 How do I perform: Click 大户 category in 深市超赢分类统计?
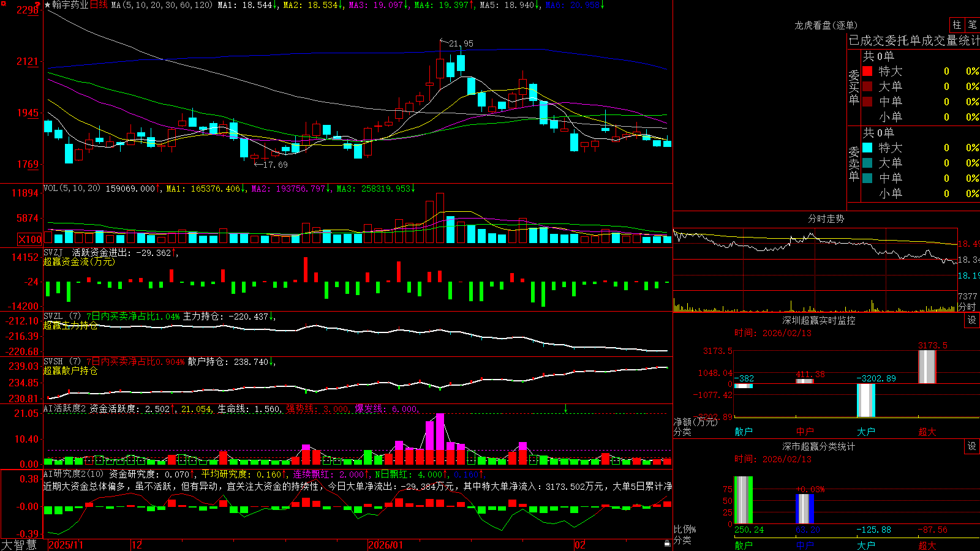pos(866,545)
